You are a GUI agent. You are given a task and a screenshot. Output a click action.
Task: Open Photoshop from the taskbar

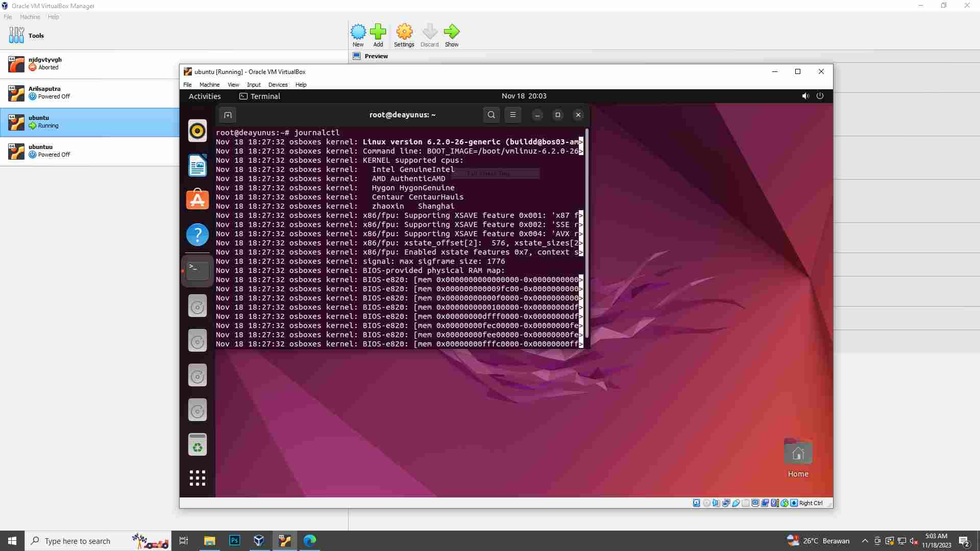(234, 541)
